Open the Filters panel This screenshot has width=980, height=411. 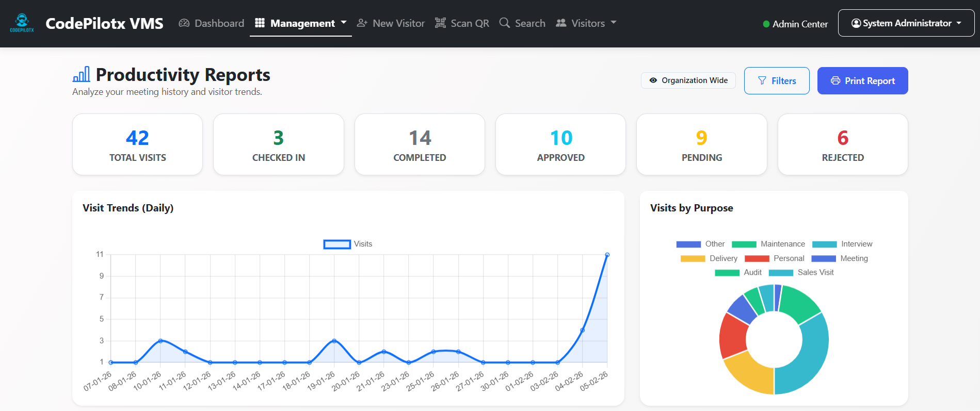pyautogui.click(x=777, y=80)
